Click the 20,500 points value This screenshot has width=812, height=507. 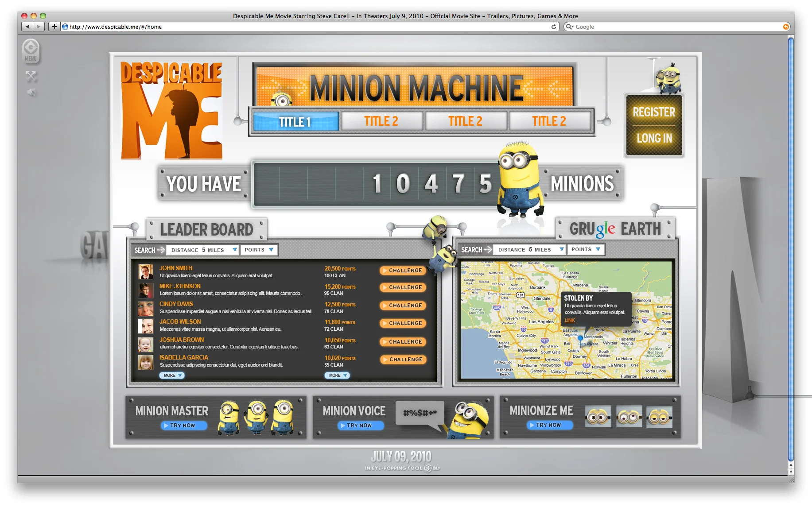(x=340, y=268)
